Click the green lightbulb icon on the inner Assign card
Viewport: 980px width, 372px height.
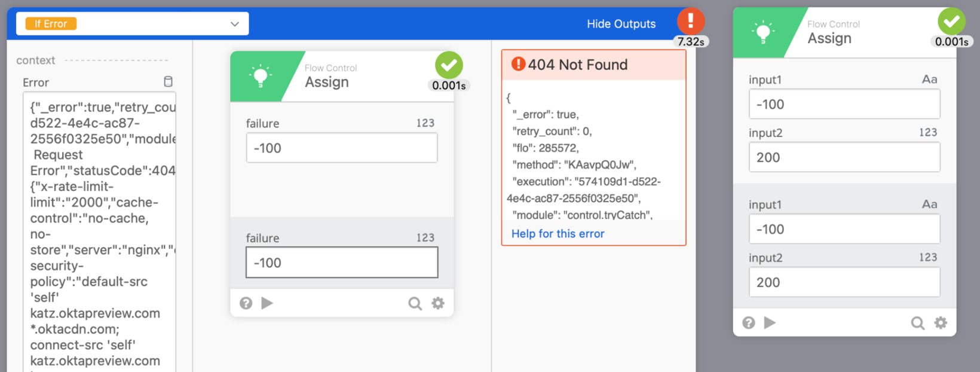(x=261, y=77)
